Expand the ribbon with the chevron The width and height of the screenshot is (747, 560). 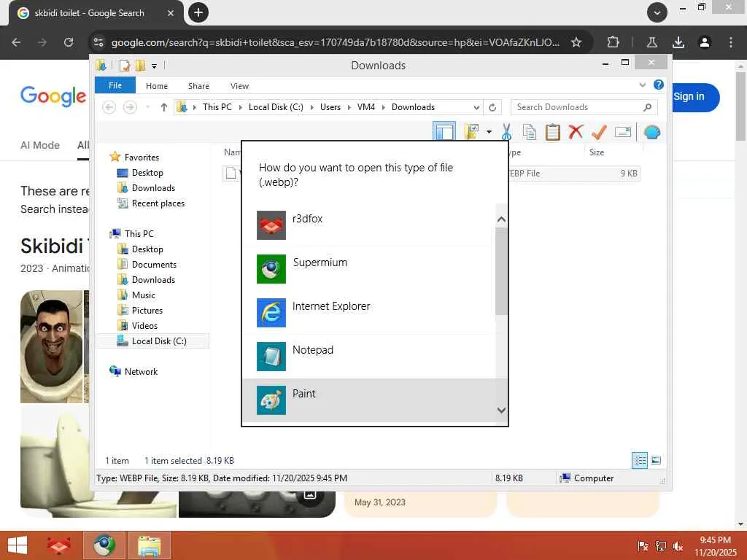tap(642, 85)
